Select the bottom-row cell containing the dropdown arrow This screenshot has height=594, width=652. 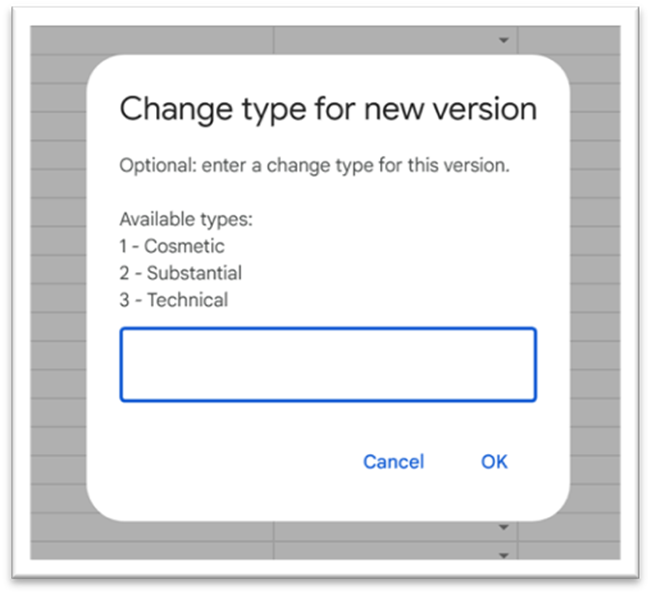point(400,551)
